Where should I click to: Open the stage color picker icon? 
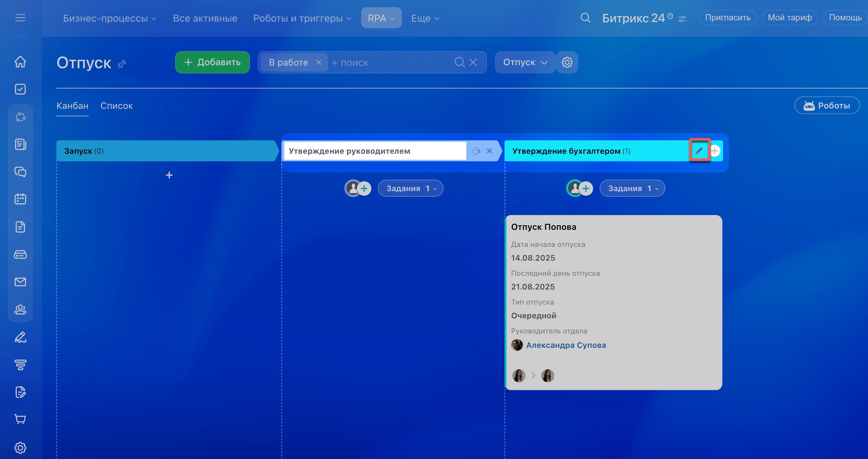click(476, 150)
